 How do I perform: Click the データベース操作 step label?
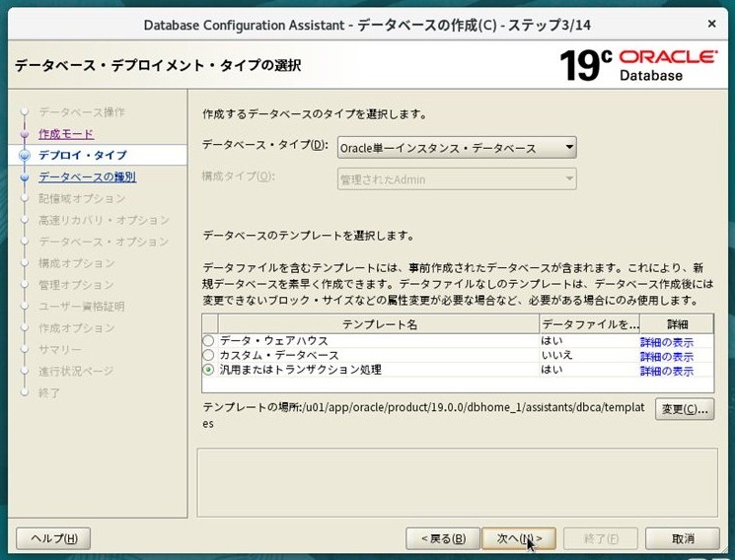(82, 112)
